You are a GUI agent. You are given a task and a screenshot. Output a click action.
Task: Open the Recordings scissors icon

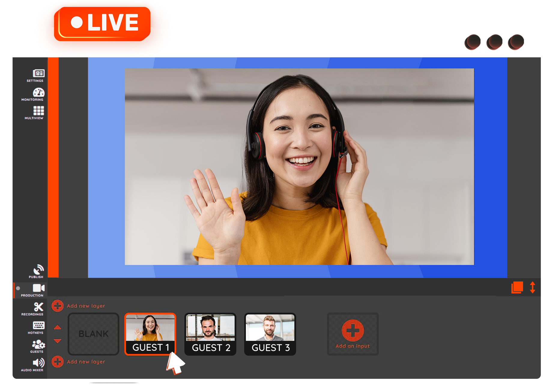[38, 307]
